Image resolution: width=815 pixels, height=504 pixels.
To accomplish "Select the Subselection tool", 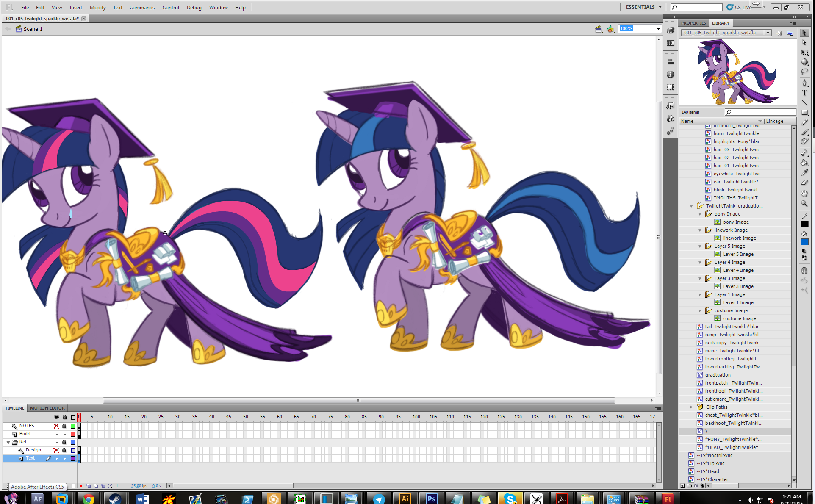I will pos(804,43).
